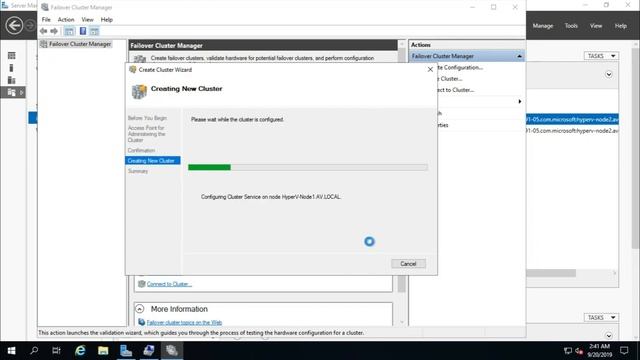Click the cluster creation progress bar
This screenshot has width=640, height=360.
[x=307, y=167]
